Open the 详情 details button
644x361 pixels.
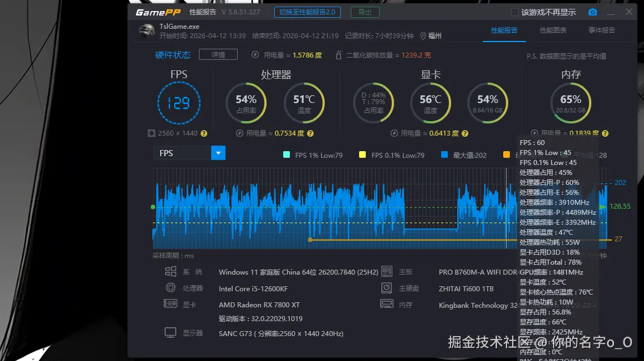click(x=218, y=55)
